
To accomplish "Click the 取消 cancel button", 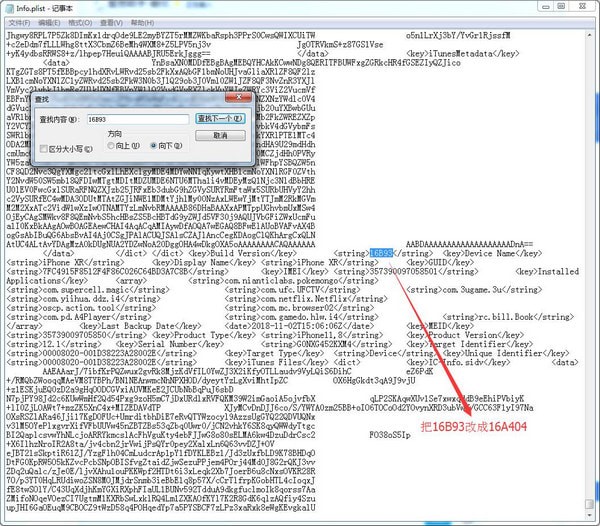I will (221, 135).
